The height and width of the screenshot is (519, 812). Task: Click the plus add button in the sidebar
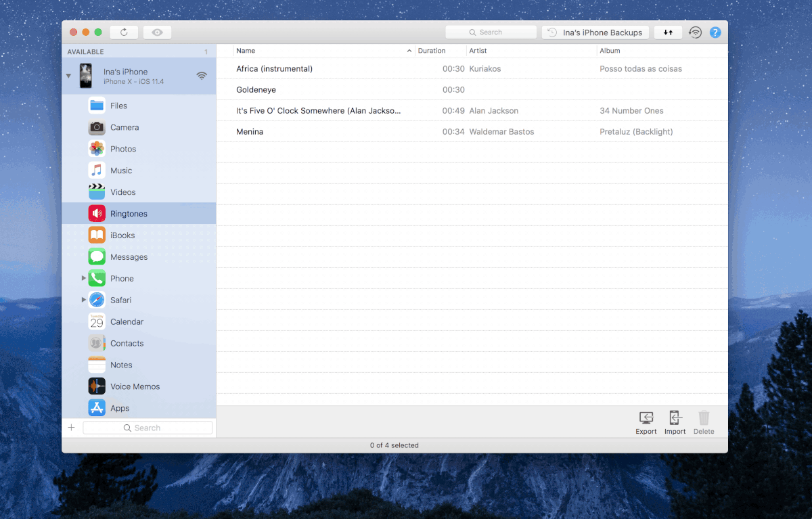point(72,428)
